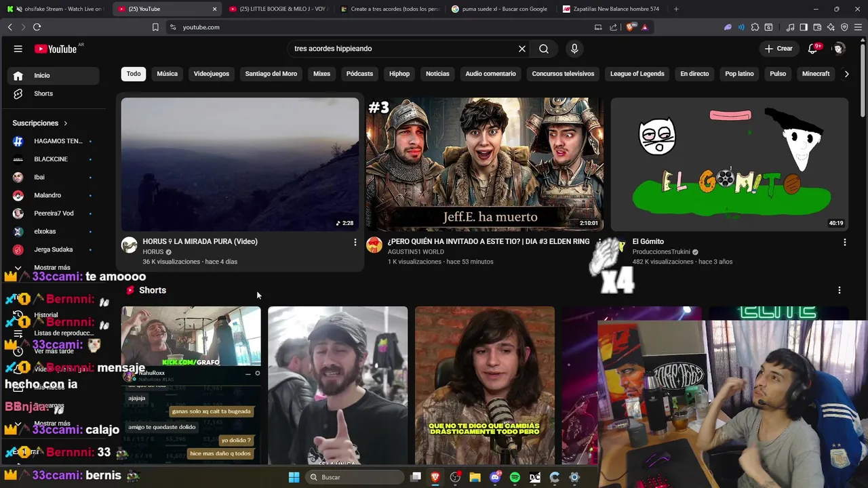Switch to Zapatillas New Balance tab
The image size is (868, 488).
(610, 9)
